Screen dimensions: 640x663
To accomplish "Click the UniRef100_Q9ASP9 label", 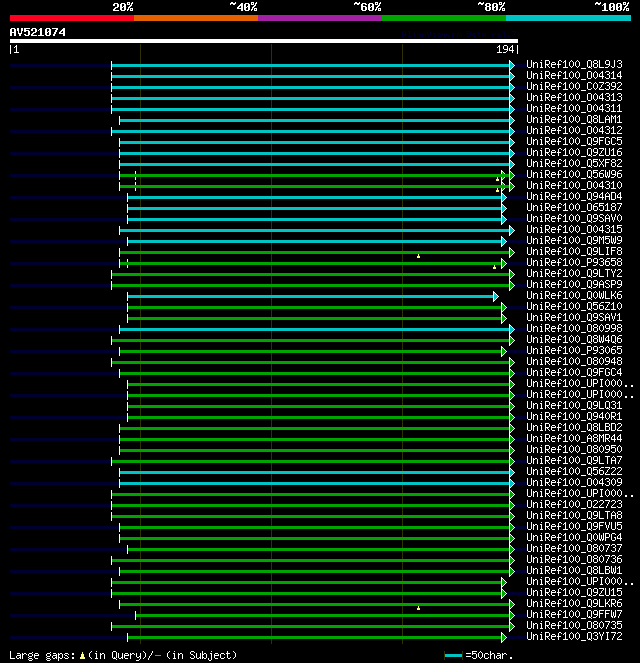I will 574,284.
